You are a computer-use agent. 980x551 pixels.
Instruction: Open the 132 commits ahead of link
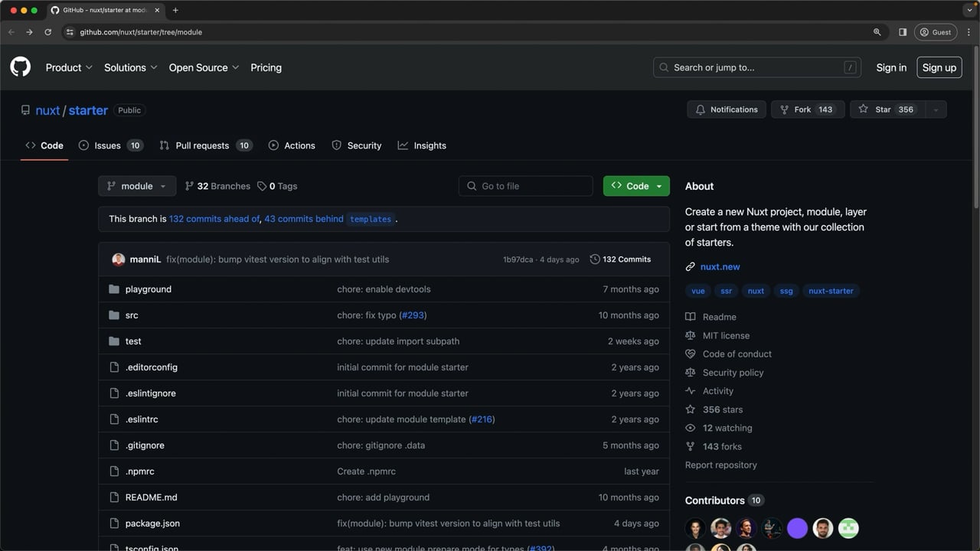(x=214, y=219)
